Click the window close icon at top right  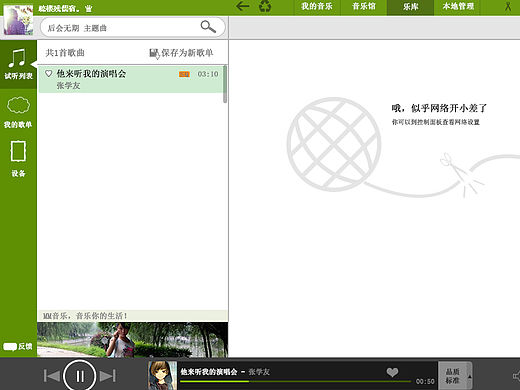[508, 6]
